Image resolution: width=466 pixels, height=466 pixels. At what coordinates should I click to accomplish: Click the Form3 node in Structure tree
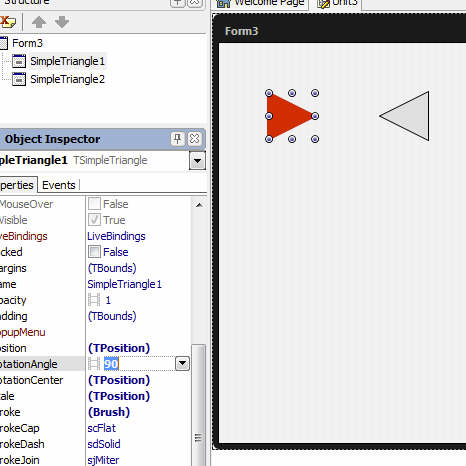point(27,43)
